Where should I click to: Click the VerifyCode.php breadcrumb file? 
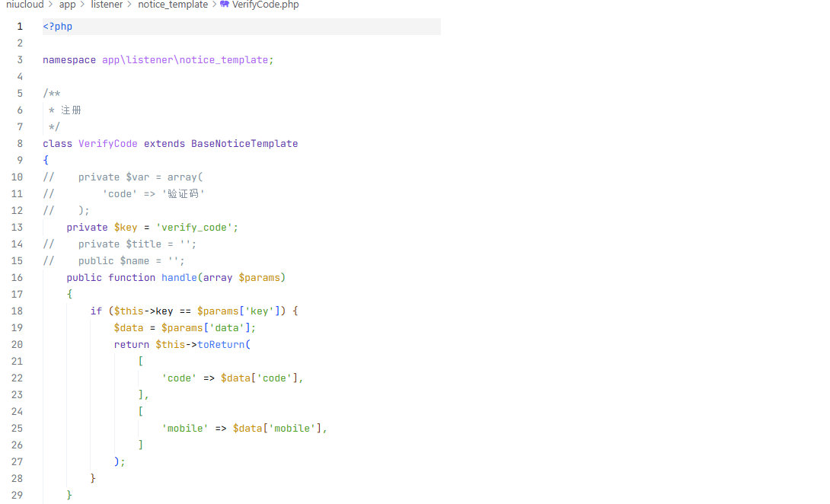point(265,5)
